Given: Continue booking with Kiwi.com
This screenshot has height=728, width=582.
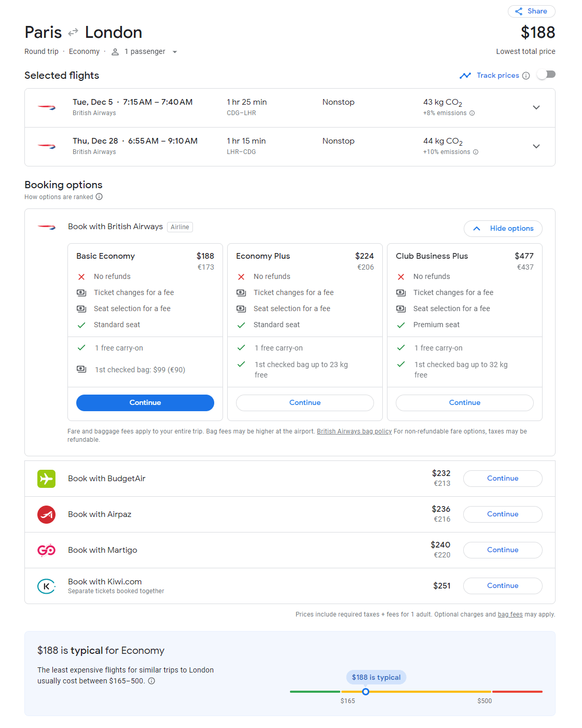Looking at the screenshot, I should 503,586.
